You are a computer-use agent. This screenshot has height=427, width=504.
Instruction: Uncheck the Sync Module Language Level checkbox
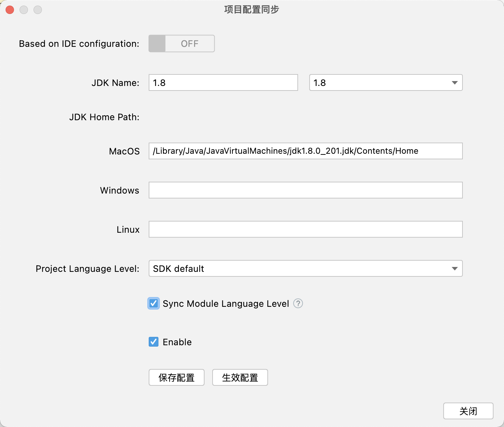[153, 304]
